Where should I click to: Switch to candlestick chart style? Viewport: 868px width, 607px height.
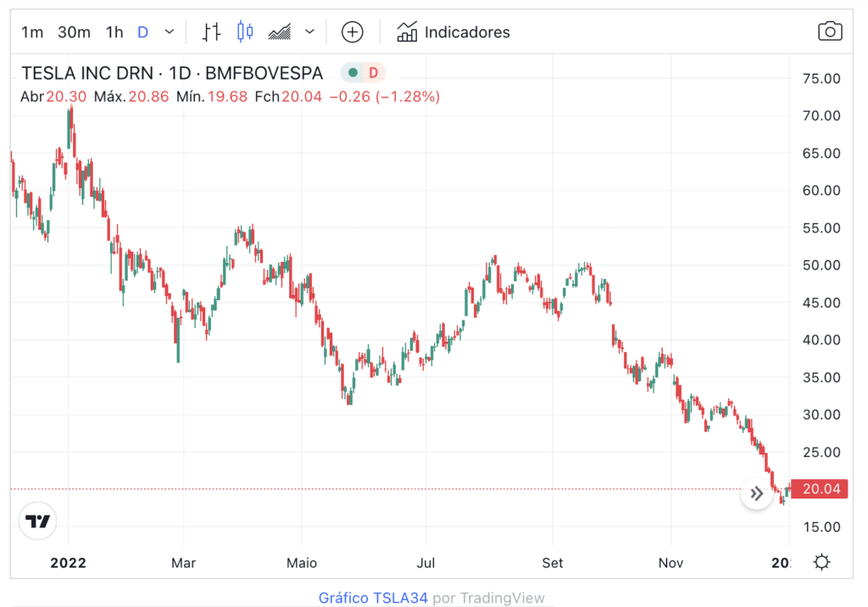(245, 32)
